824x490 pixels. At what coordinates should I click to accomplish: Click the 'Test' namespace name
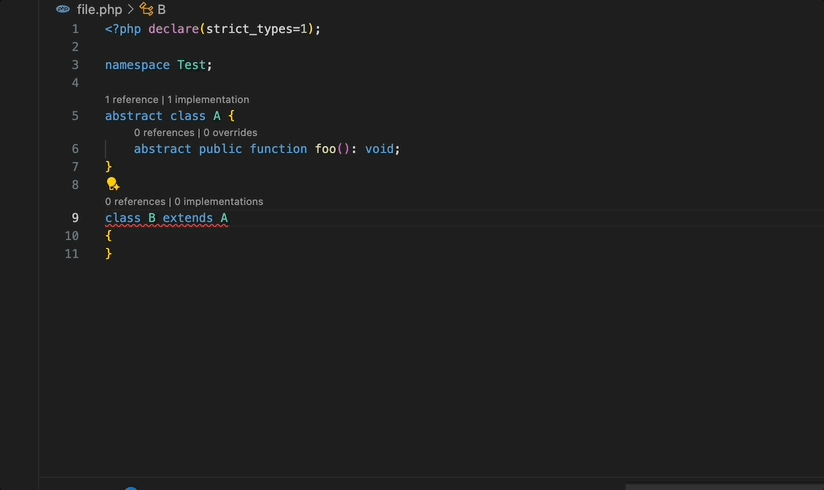click(191, 65)
